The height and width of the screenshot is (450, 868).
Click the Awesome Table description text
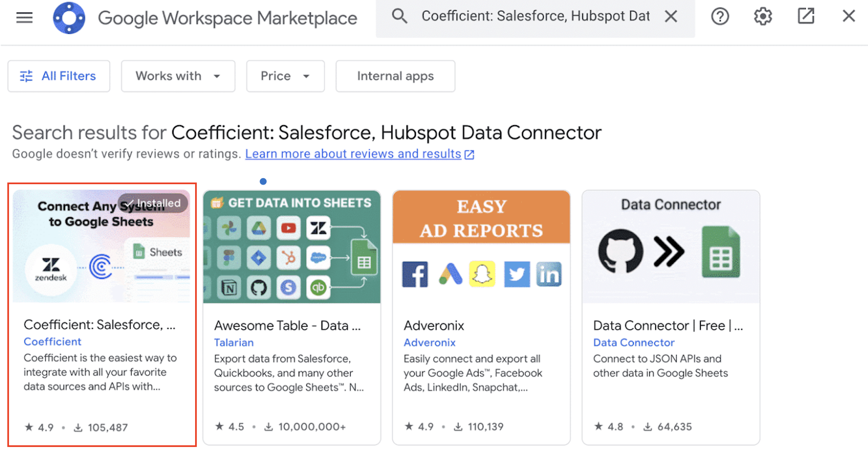289,373
